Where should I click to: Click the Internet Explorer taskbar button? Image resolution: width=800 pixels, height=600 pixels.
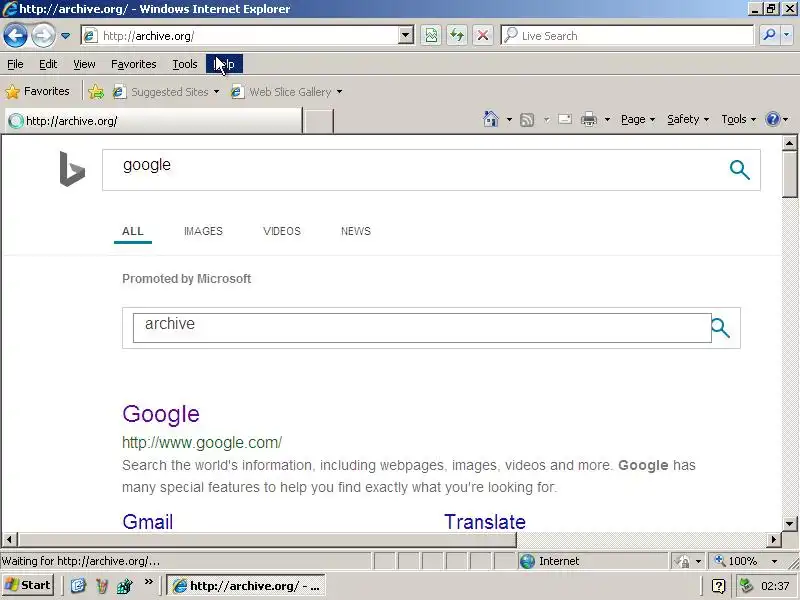[245, 586]
